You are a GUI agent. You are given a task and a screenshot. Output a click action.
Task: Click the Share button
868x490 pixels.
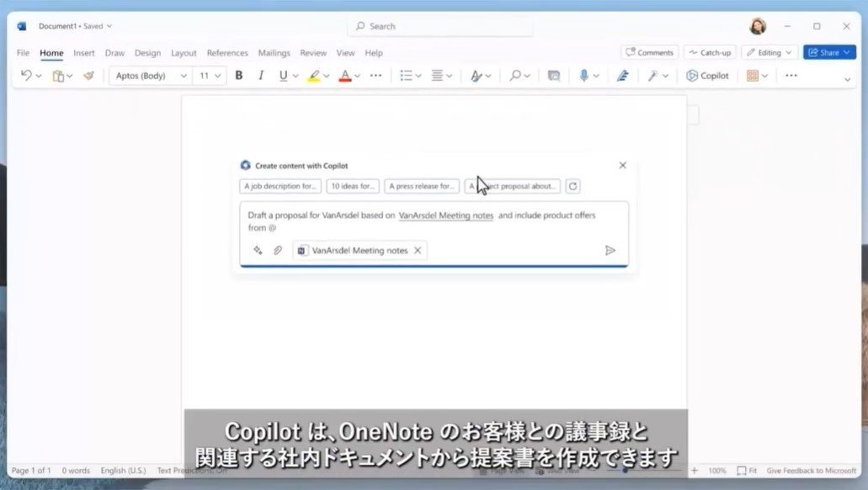[829, 52]
